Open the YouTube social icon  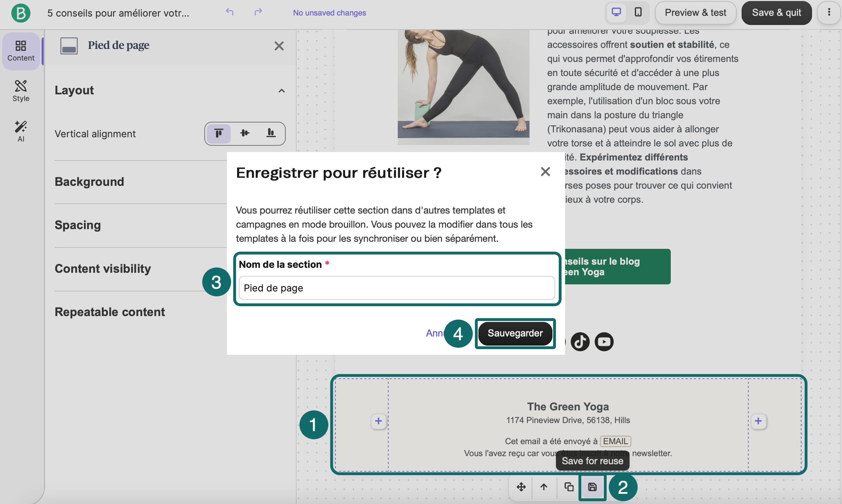(x=604, y=342)
